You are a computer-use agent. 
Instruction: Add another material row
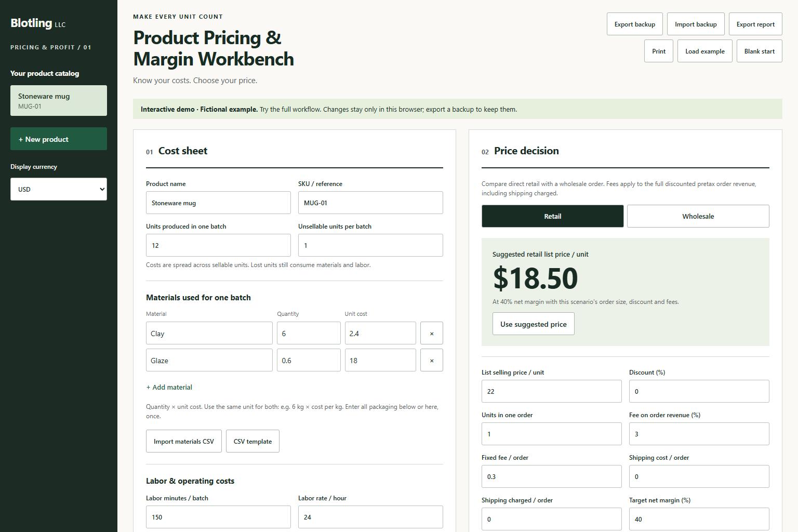(x=169, y=387)
